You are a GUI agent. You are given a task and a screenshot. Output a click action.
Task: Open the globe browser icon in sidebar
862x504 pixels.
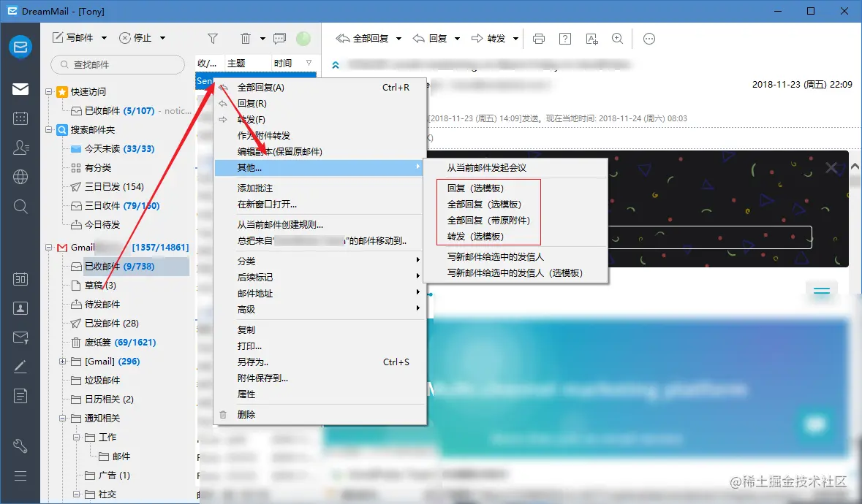pos(20,177)
